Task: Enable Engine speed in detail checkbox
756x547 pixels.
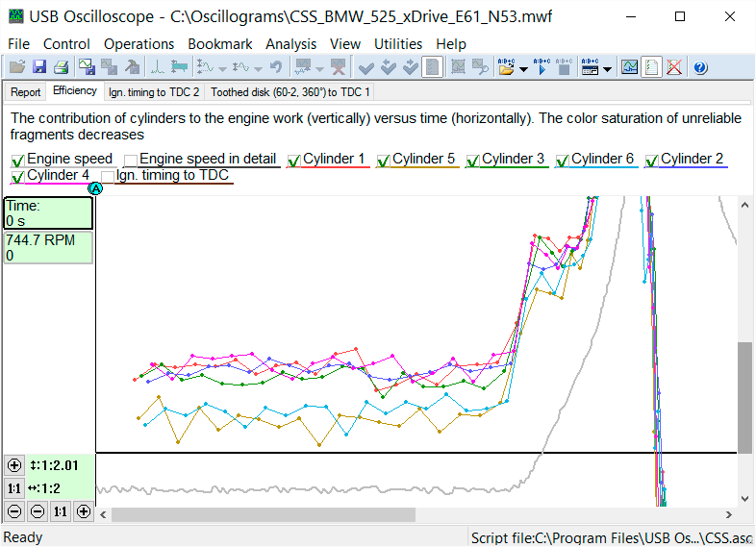Action: pos(130,161)
